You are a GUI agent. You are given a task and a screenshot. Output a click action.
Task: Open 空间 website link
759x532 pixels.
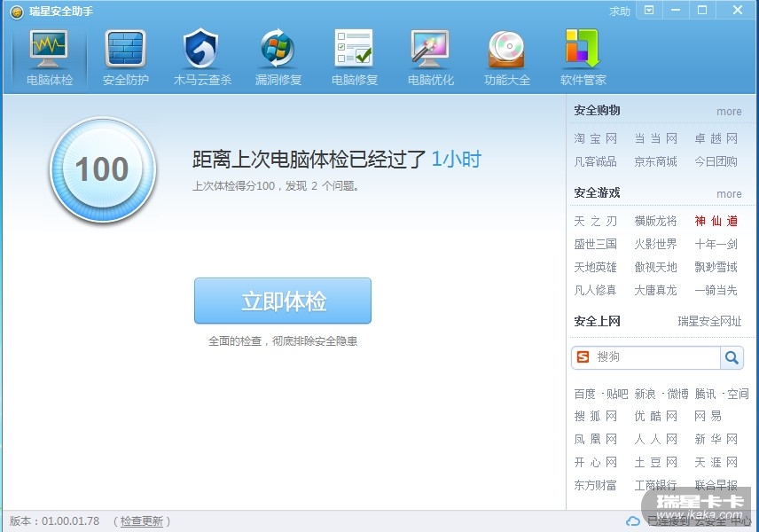(739, 394)
